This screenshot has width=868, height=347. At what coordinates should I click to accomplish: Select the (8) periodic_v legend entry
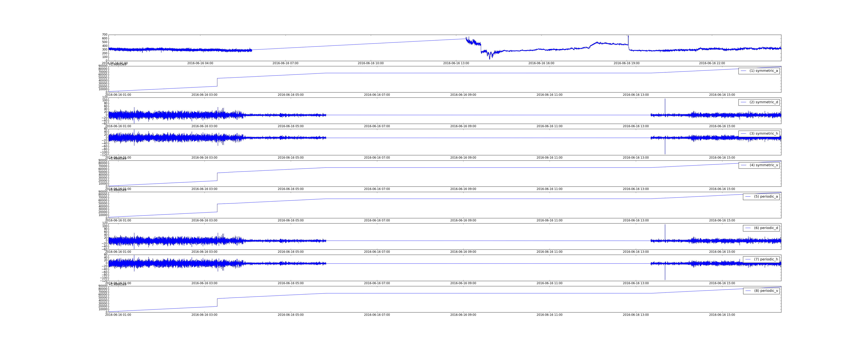tap(766, 291)
